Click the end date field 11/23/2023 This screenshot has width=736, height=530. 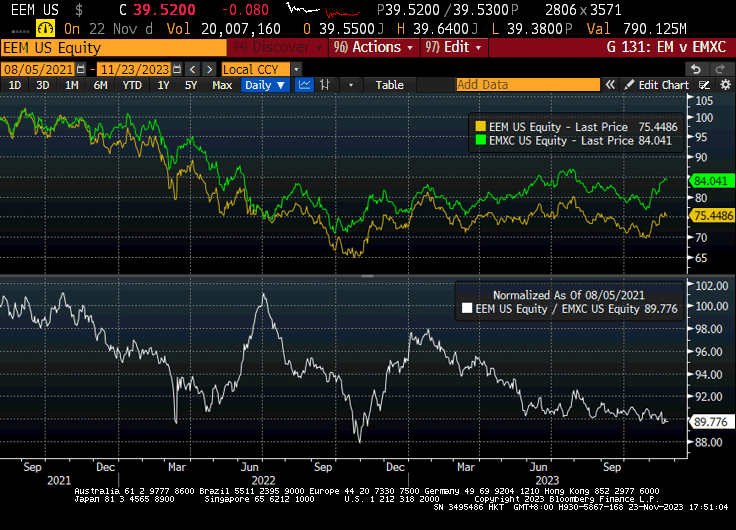point(135,69)
